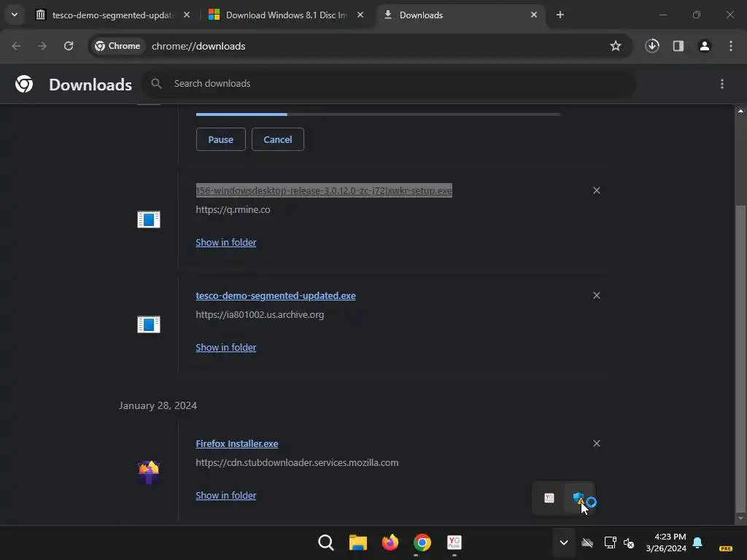The image size is (747, 560).
Task: Remove Firefox Installer.exe from the list
Action: pyautogui.click(x=597, y=443)
